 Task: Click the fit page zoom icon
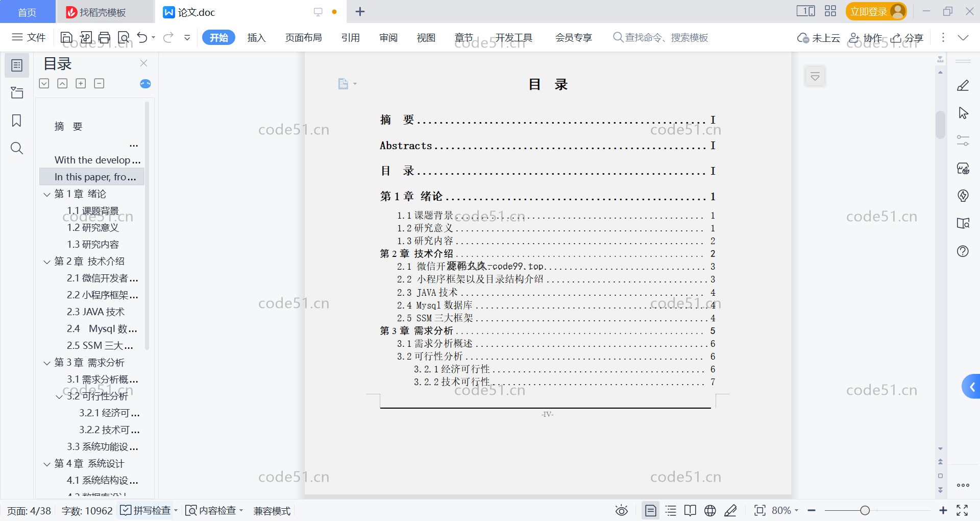tap(759, 510)
